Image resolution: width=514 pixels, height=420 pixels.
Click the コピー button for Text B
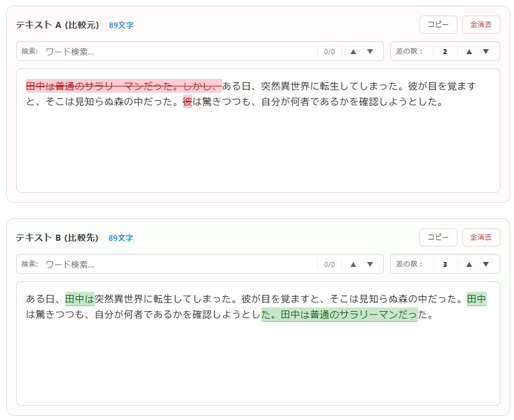[437, 237]
